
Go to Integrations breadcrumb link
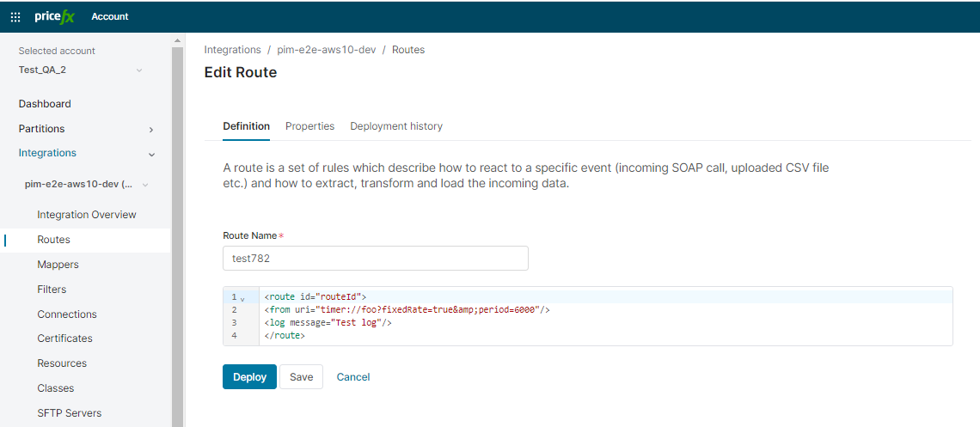tap(232, 50)
